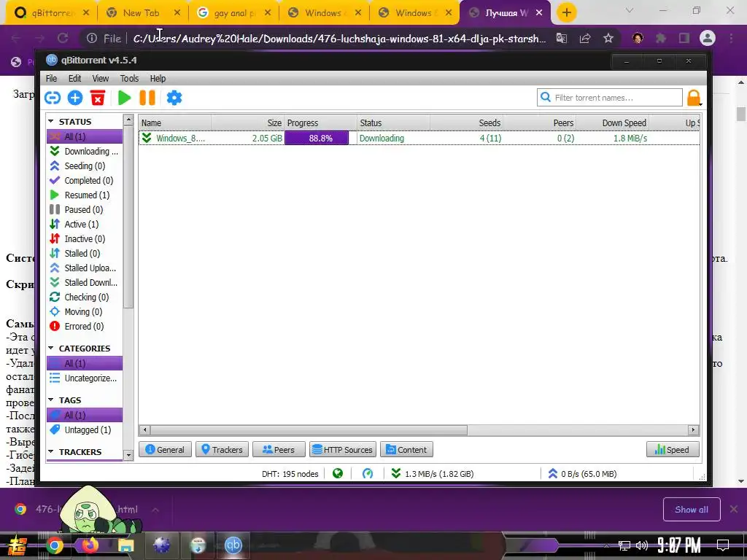Select the Untagged (1) tag filter
747x560 pixels.
point(85,430)
